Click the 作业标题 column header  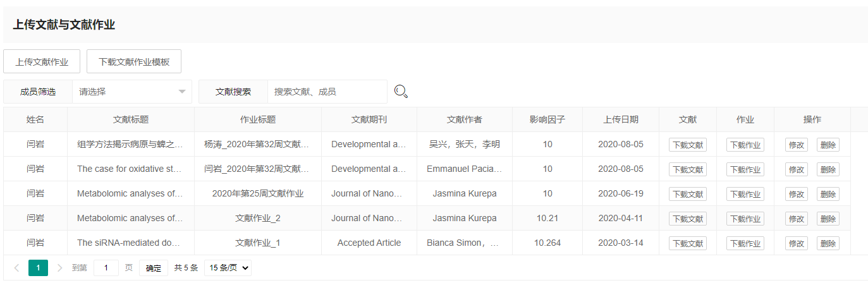pyautogui.click(x=258, y=119)
